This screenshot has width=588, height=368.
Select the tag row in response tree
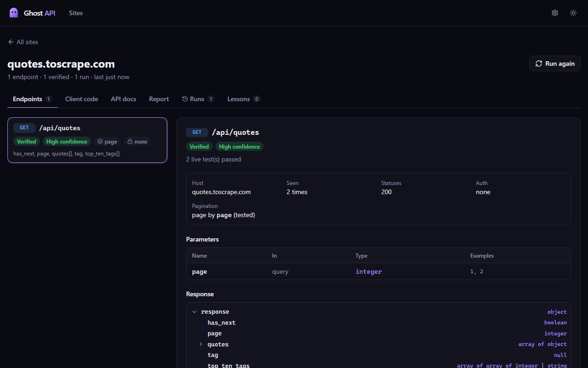pyautogui.click(x=379, y=355)
